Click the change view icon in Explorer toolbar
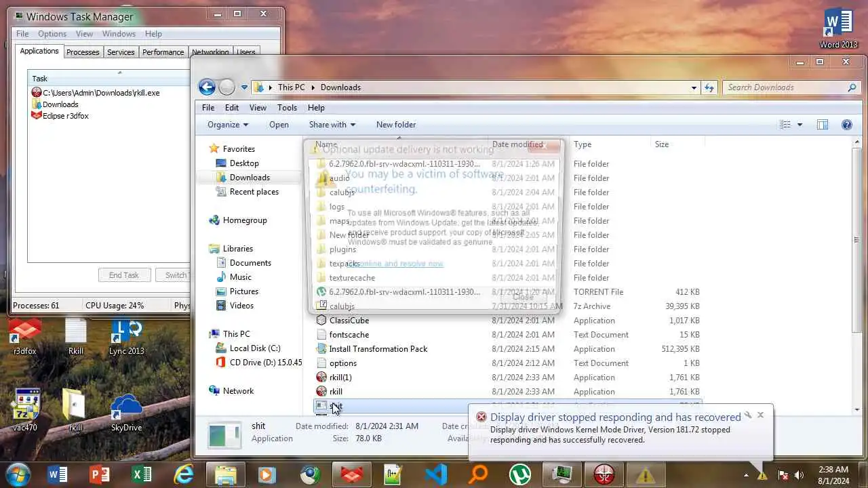Viewport: 868px width, 488px height. click(785, 125)
